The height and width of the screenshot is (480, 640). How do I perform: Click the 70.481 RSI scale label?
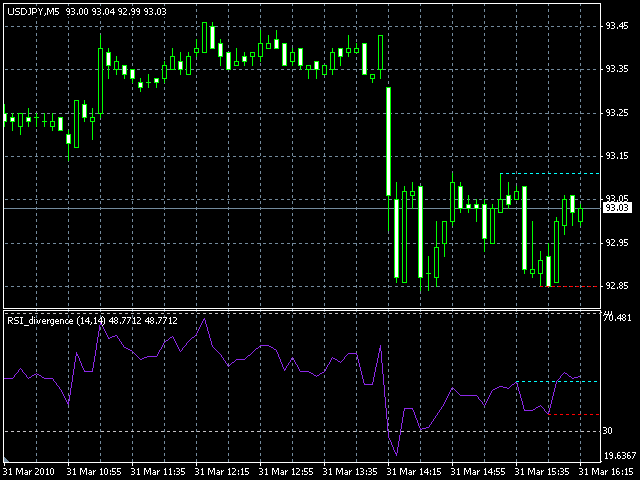point(617,318)
